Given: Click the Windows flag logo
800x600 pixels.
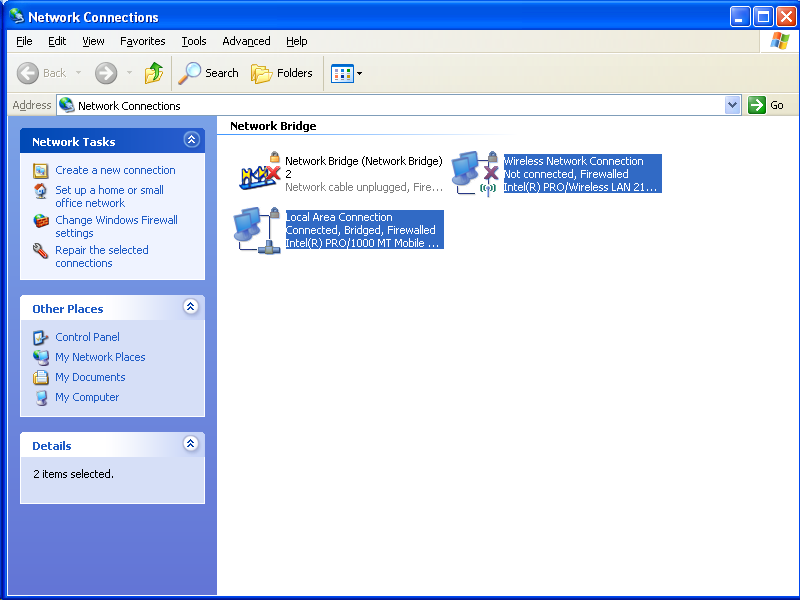Looking at the screenshot, I should click(x=780, y=41).
